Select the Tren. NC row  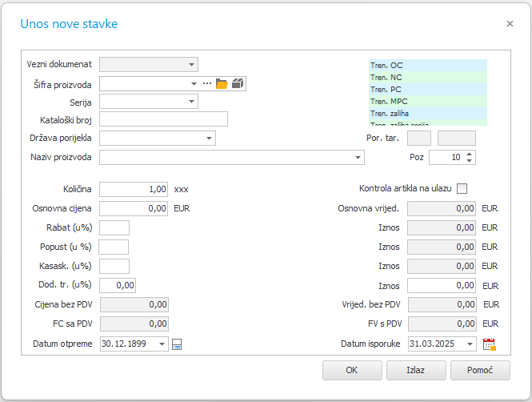tap(428, 78)
